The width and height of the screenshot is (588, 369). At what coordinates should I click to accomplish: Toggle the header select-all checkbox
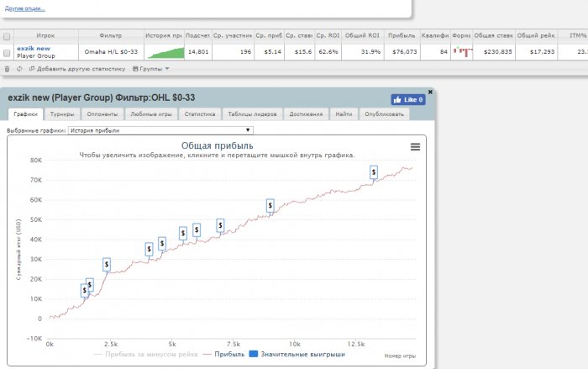pos(7,37)
